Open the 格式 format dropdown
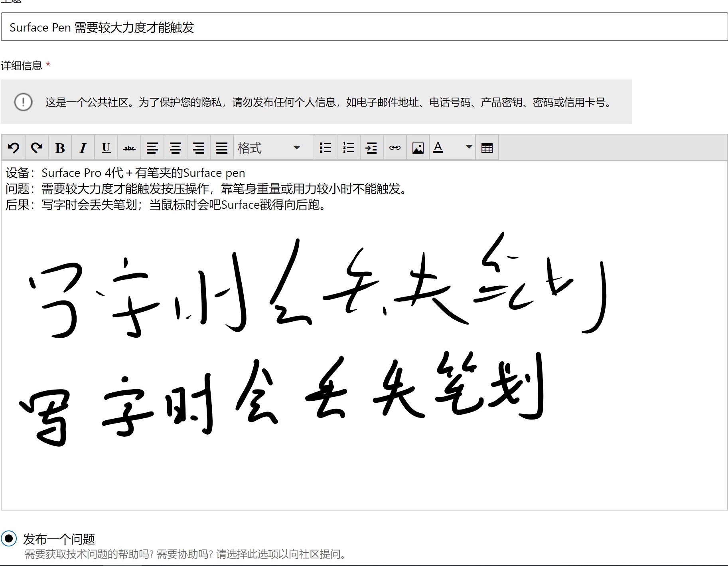728x566 pixels. coord(274,148)
